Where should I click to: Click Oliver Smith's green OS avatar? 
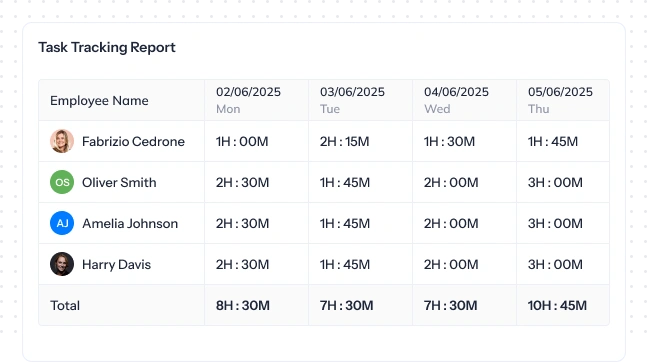pos(62,182)
